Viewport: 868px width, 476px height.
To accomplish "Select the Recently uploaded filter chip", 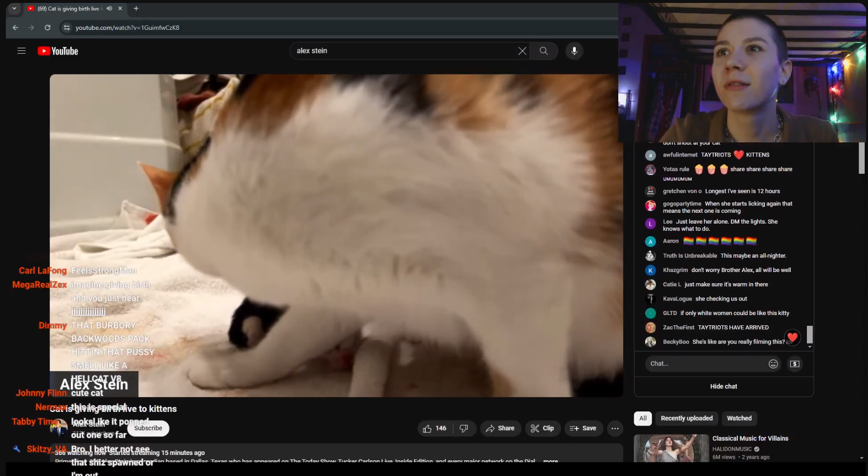I will (x=687, y=418).
